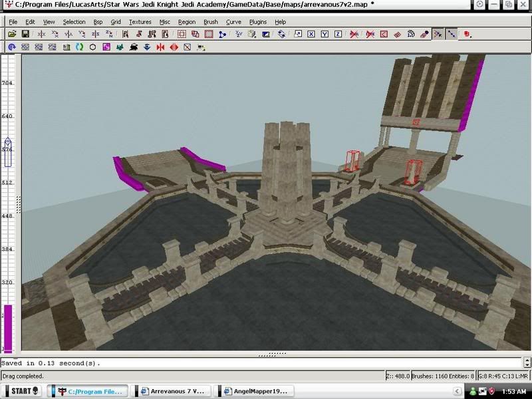Click the Change Views XYZ icon

(239, 34)
